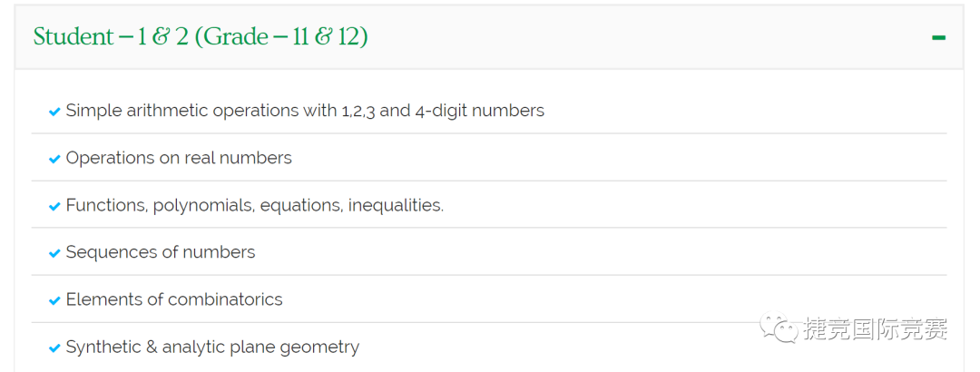Image resolution: width=980 pixels, height=372 pixels.
Task: Click the checkmark beside Synthetic & analytic plane geometry
Action: (54, 348)
